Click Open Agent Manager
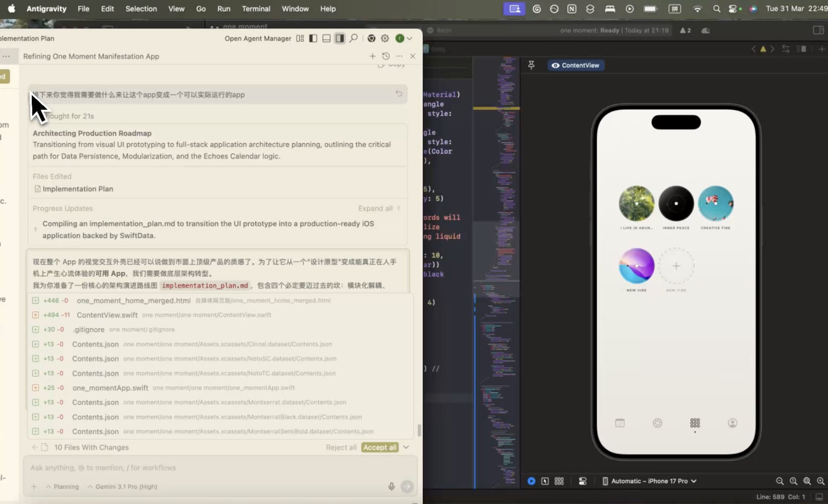This screenshot has height=504, width=828. (258, 38)
